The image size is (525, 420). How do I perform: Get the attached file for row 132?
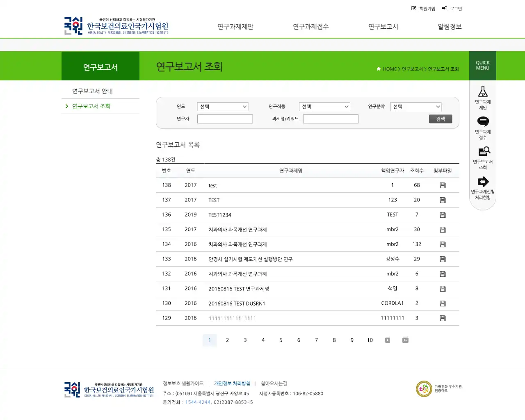(443, 274)
